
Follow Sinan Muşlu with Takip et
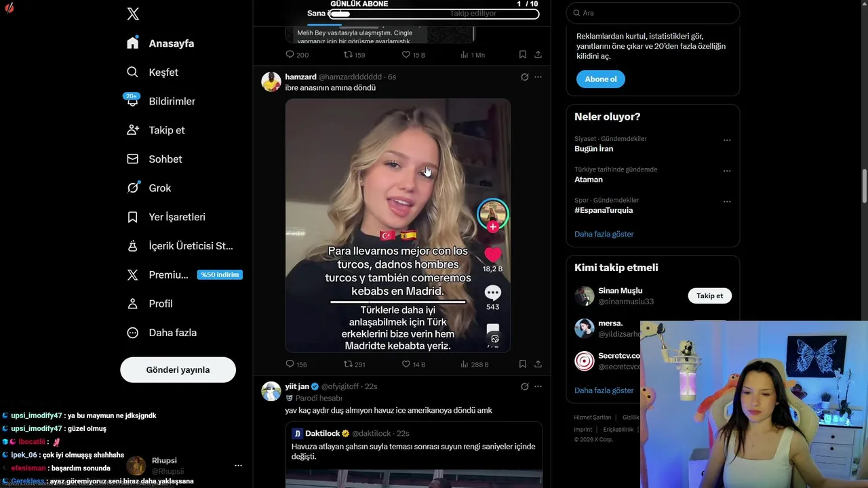click(710, 296)
